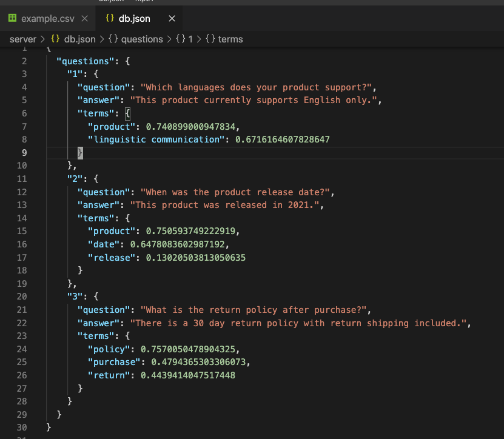Click the "terms" key on line 23
Viewport: 504px width, 439px height.
(95, 336)
